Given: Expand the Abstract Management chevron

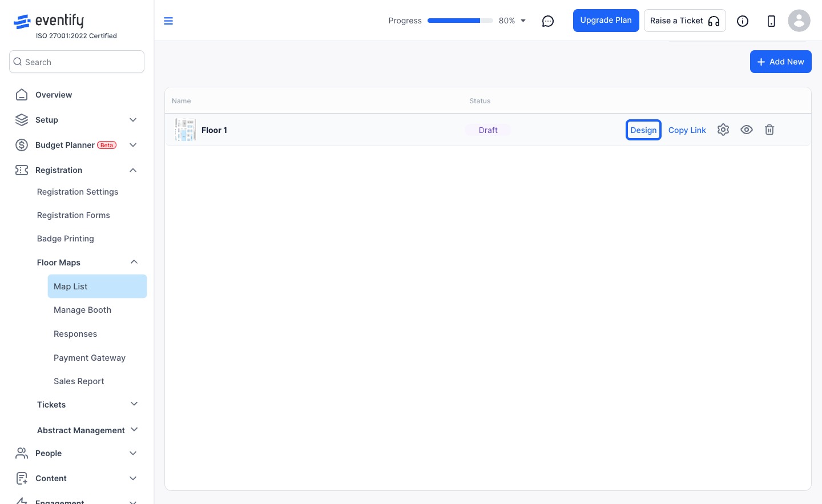Looking at the screenshot, I should pyautogui.click(x=134, y=429).
